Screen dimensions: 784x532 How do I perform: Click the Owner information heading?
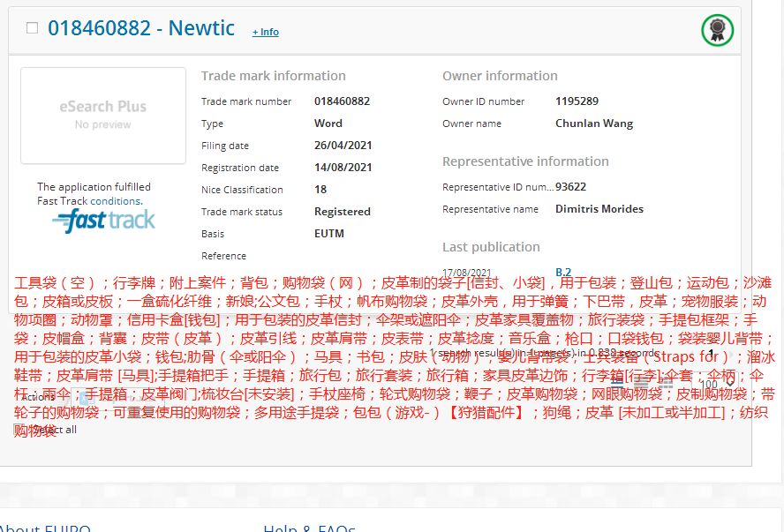coord(500,76)
